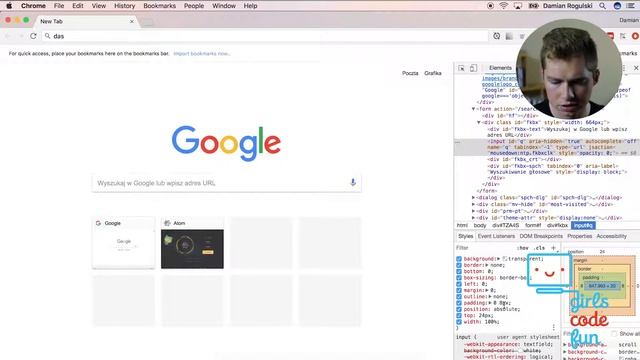The width and height of the screenshot is (640, 360).
Task: Click the Poczta link
Action: (410, 73)
